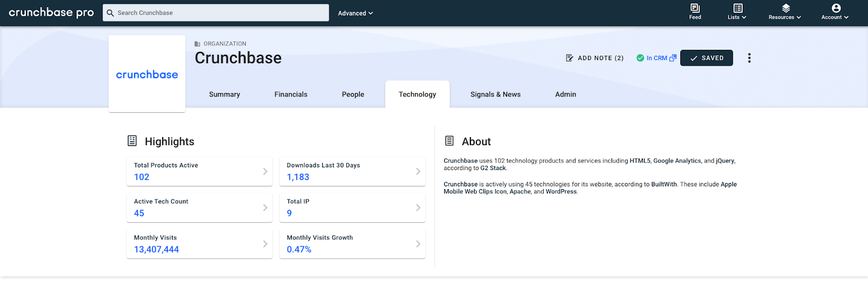Open the Account menu
This screenshot has width=868, height=285.
835,12
